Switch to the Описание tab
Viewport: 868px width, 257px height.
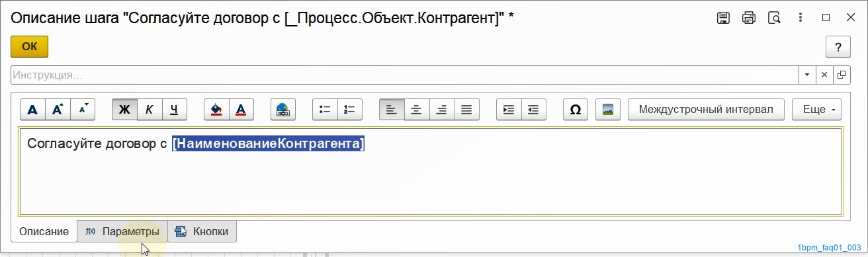44,232
